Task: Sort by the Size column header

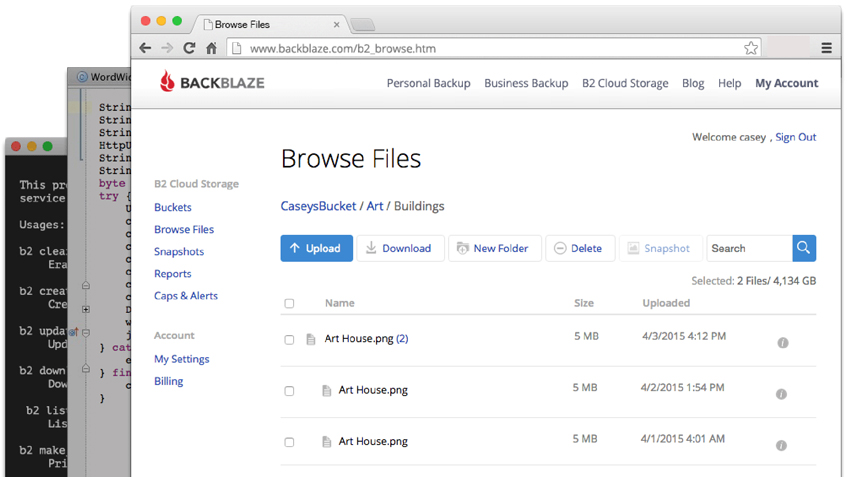Action: (584, 303)
